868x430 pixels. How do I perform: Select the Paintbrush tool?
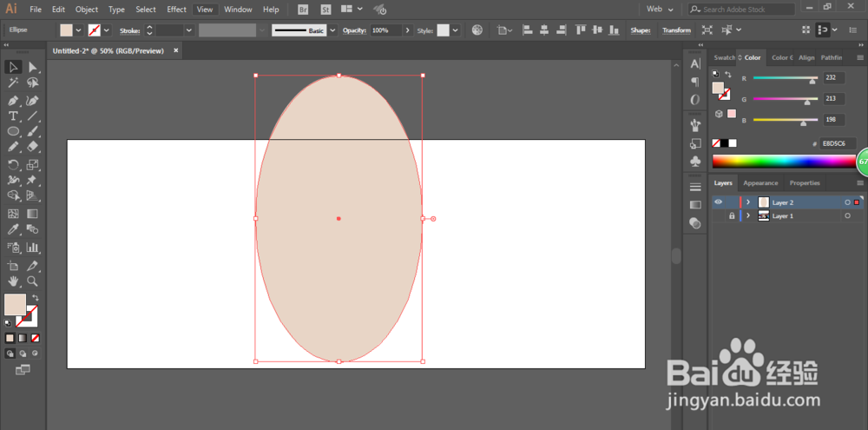[33, 131]
